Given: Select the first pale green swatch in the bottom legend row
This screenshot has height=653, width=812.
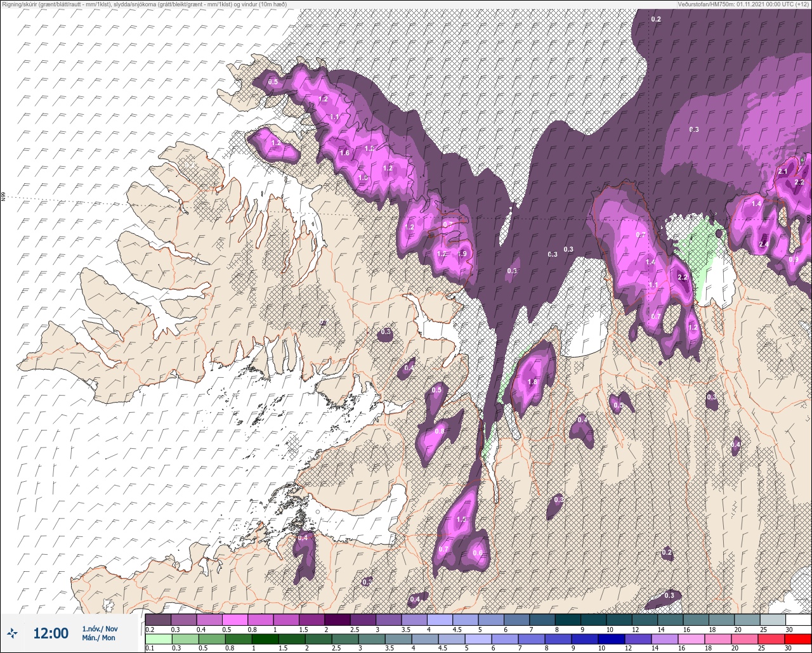Looking at the screenshot, I should coord(159,638).
